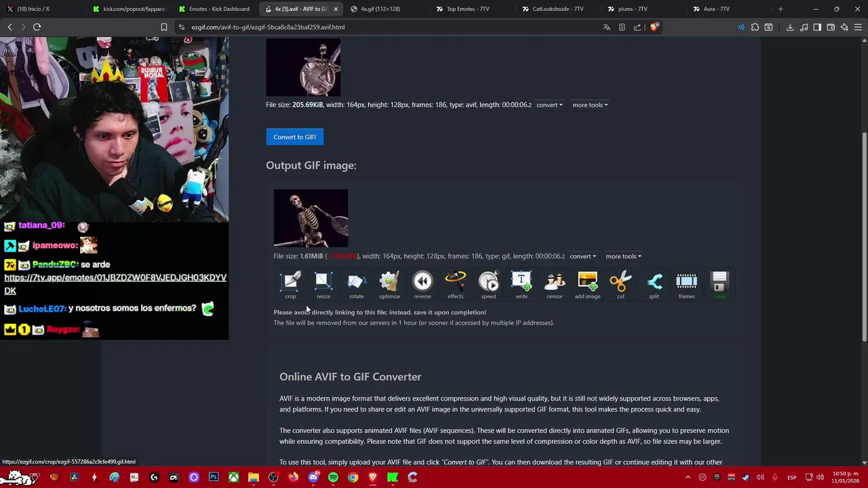
Task: Click the share page icon
Action: pos(637,27)
